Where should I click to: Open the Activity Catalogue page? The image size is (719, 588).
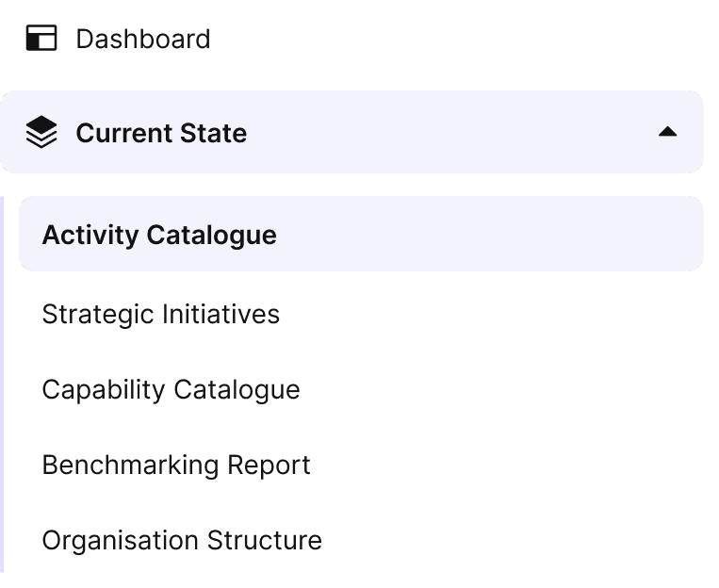159,235
